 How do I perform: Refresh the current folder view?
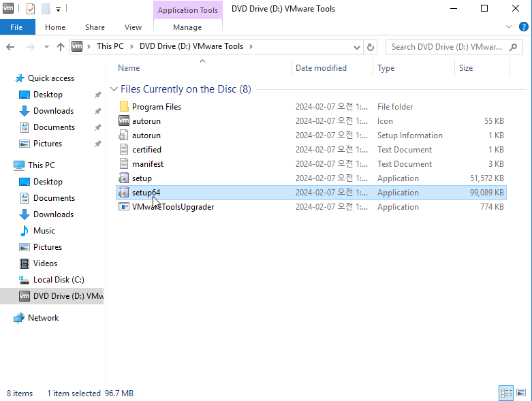tap(371, 47)
